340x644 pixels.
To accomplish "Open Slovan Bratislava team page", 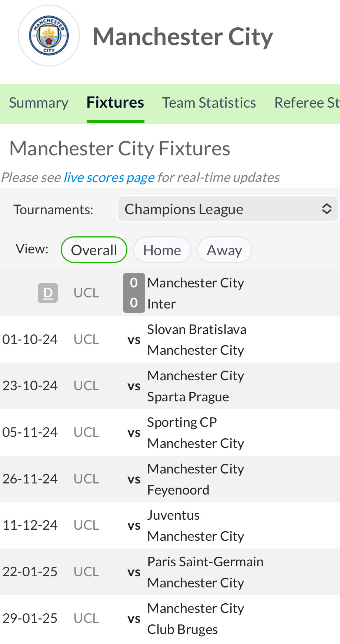I will click(197, 329).
